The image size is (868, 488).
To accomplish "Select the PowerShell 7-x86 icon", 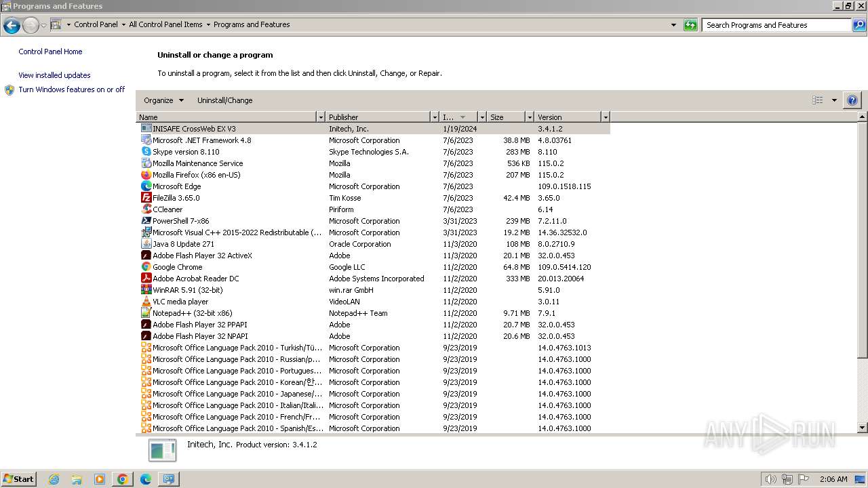I will coord(146,220).
